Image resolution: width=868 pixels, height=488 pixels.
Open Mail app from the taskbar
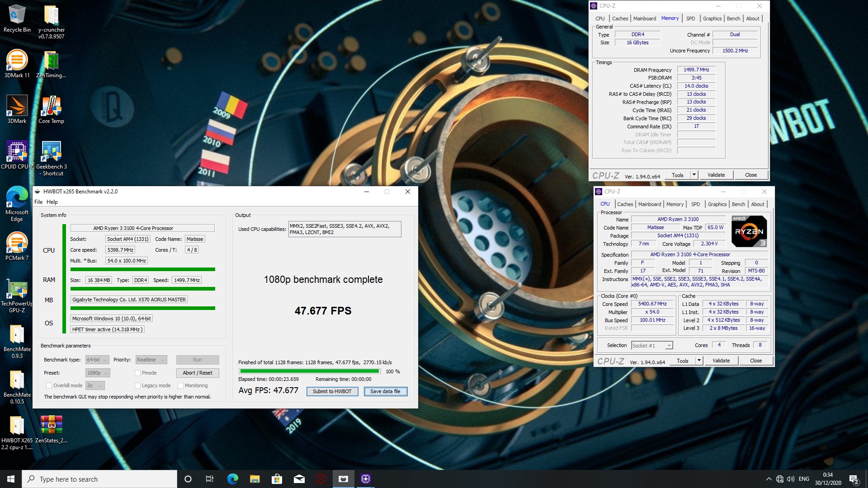click(299, 479)
